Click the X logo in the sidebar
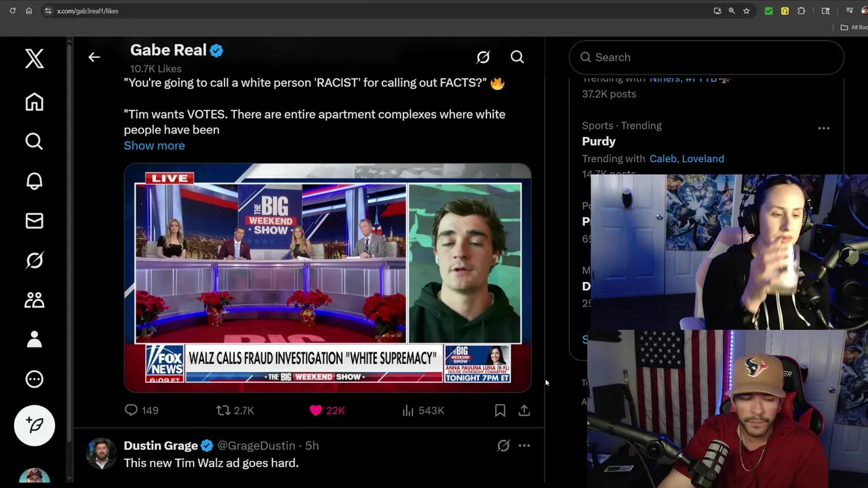The image size is (868, 488). pyautogui.click(x=35, y=59)
